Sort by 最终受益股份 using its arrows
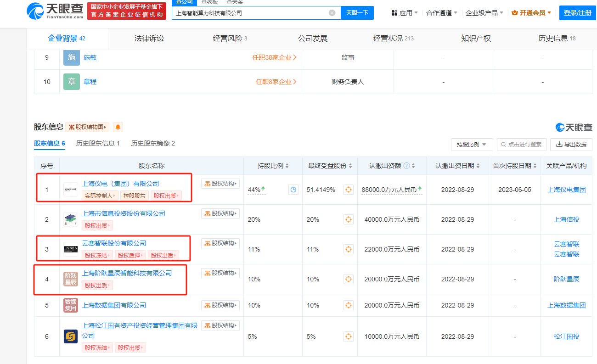This screenshot has height=364, width=597. (351, 166)
